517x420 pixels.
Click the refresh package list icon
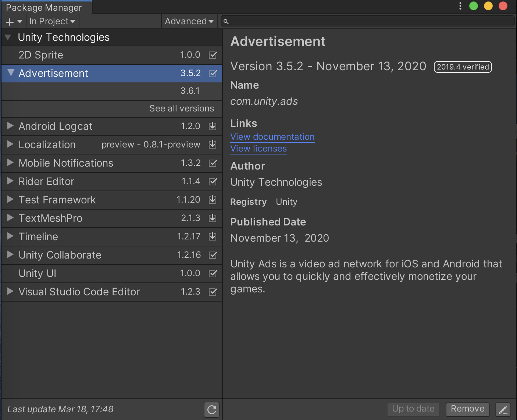[212, 409]
